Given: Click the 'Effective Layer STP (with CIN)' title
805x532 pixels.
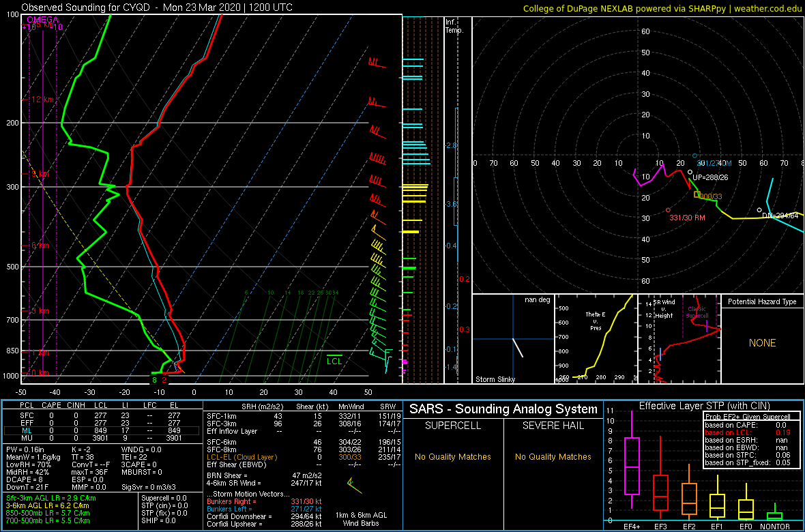Looking at the screenshot, I should (x=704, y=406).
